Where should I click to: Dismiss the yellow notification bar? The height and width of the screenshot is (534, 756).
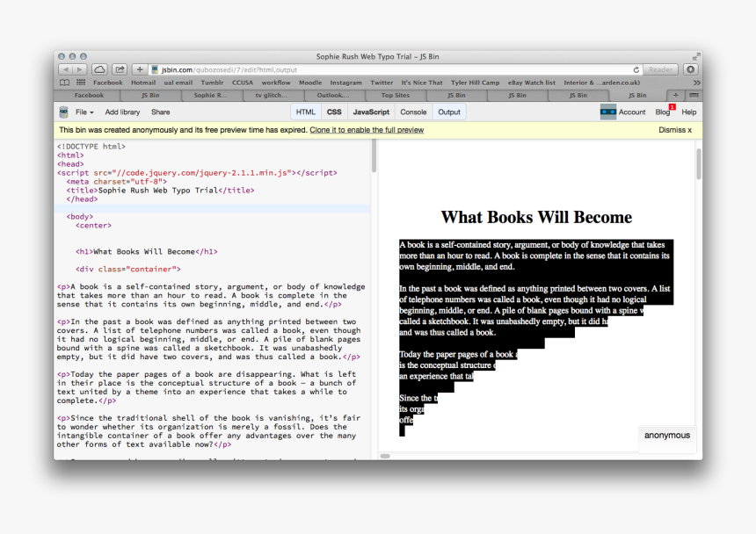point(675,130)
